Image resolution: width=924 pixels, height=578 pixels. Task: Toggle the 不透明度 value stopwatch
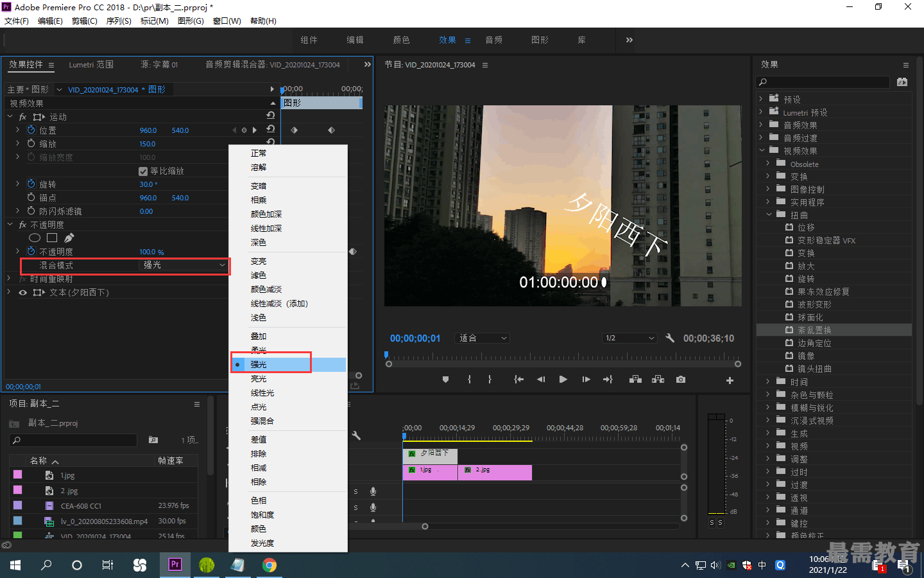(x=31, y=251)
